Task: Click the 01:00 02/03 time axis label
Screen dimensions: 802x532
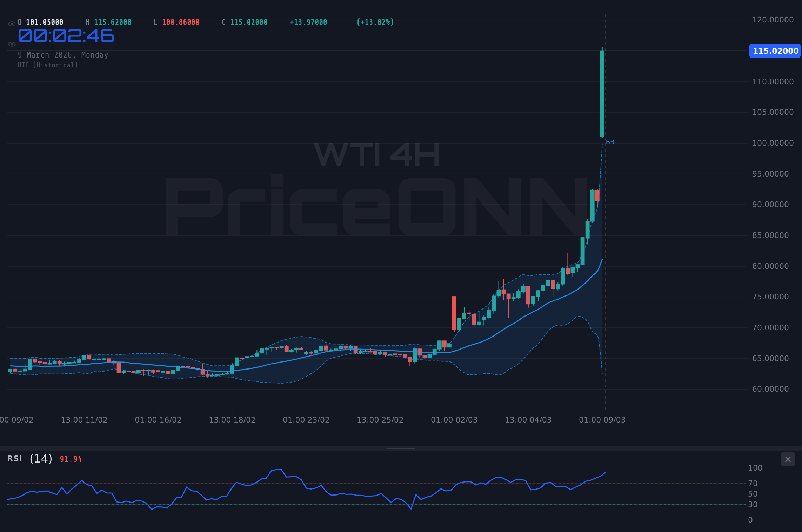Action: tap(454, 420)
